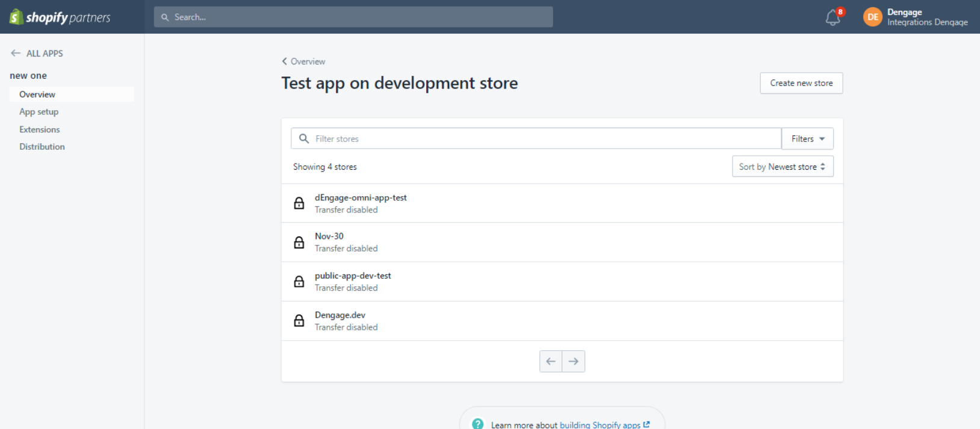
Task: Click the Create new store button
Action: point(801,83)
